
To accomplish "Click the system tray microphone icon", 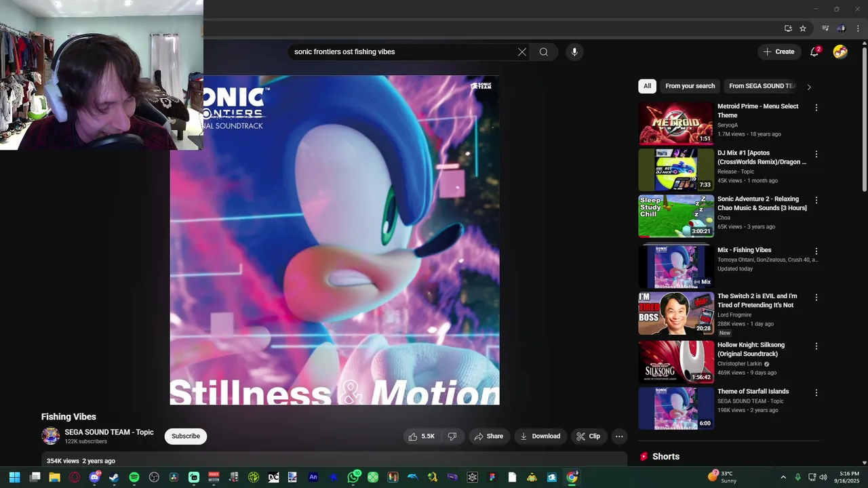I will [798, 477].
